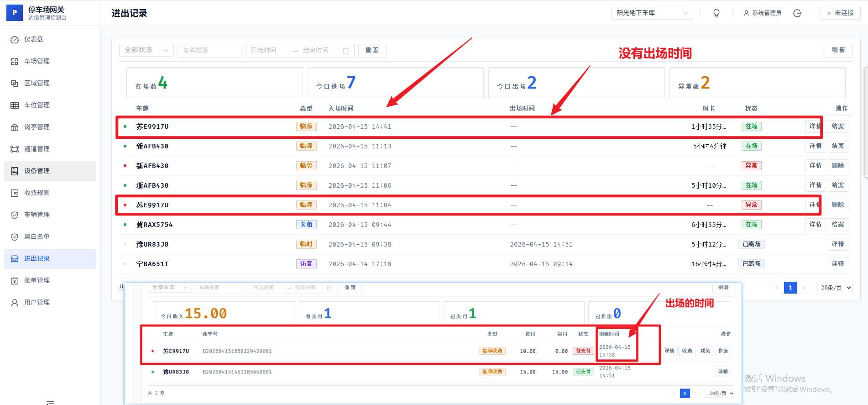Click 结案 for the 冀RAX5754 record

[837, 225]
